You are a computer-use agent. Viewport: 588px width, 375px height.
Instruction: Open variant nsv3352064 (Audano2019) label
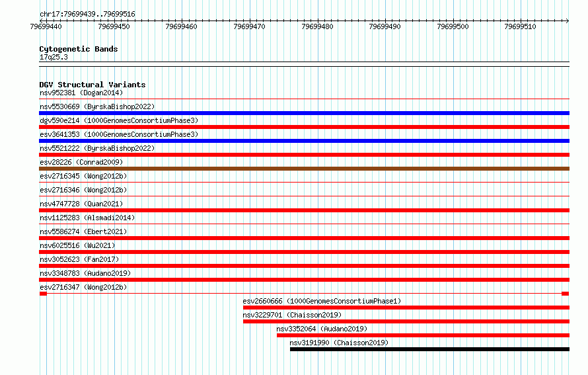click(322, 329)
